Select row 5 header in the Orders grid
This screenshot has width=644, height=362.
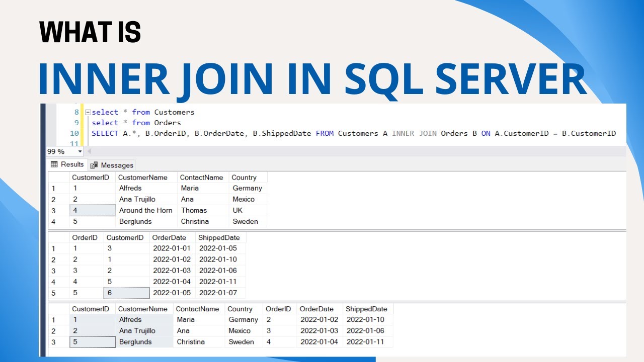click(58, 292)
